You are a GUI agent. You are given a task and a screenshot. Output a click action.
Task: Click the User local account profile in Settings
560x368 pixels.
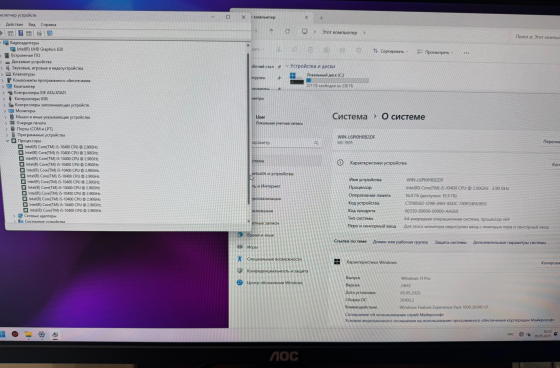(x=279, y=120)
